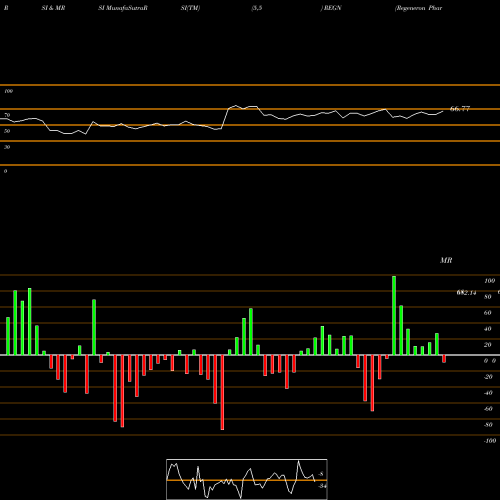Click the RSI value label 66.77

[460, 109]
